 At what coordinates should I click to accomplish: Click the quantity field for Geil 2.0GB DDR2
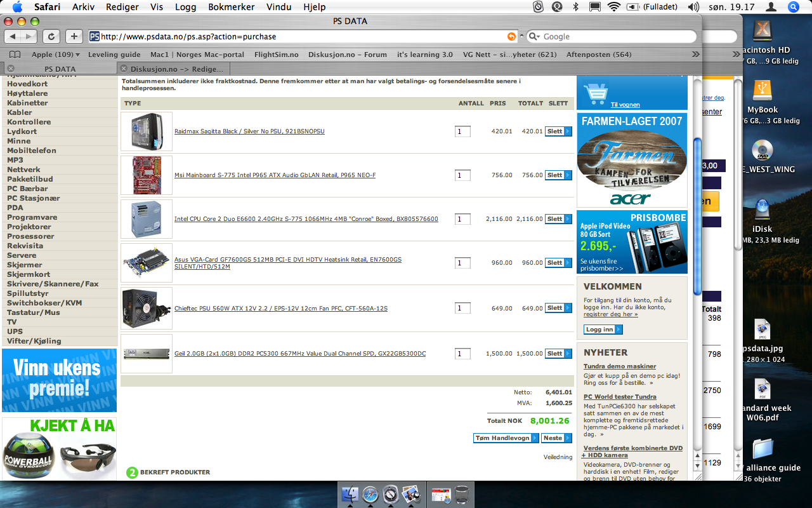[x=462, y=354]
